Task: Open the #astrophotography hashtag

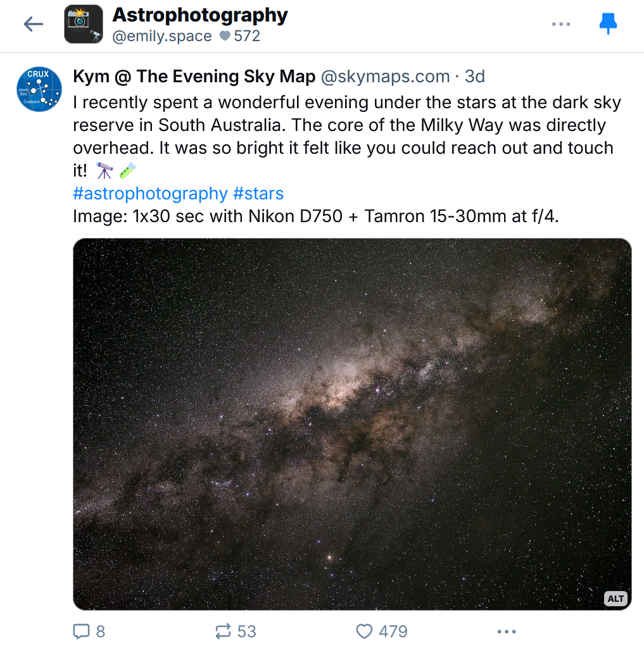Action: 150,194
